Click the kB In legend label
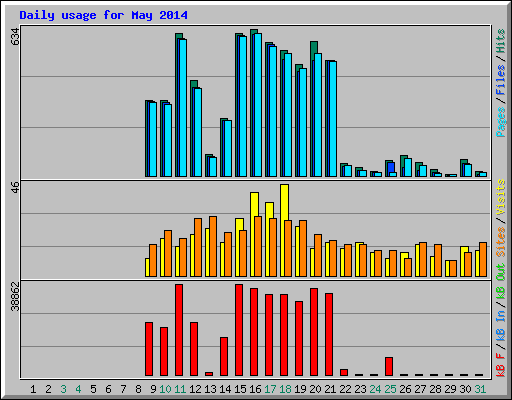Screen dimensions: 512x400 501,326
